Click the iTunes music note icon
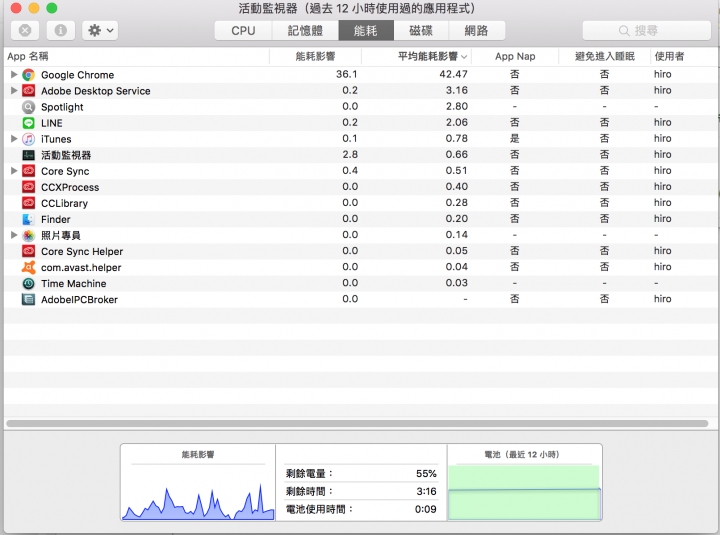Viewport: 720px width, 535px height. [x=28, y=139]
